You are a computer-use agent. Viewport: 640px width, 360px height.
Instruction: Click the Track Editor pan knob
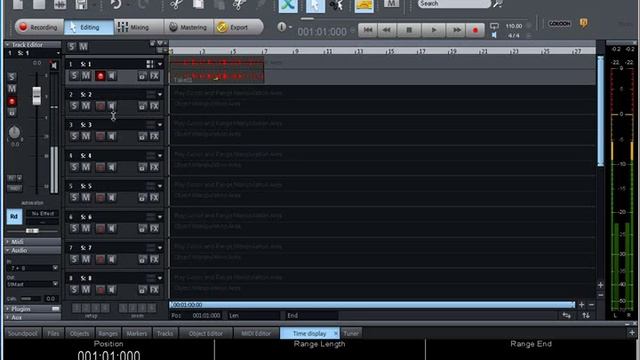(14, 132)
